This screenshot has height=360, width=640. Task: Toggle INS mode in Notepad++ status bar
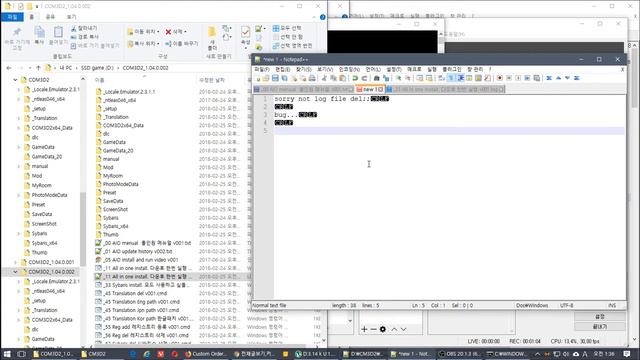coord(612,305)
